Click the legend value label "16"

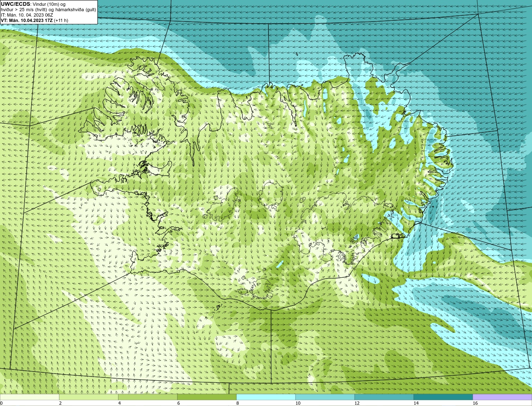[x=475, y=403]
